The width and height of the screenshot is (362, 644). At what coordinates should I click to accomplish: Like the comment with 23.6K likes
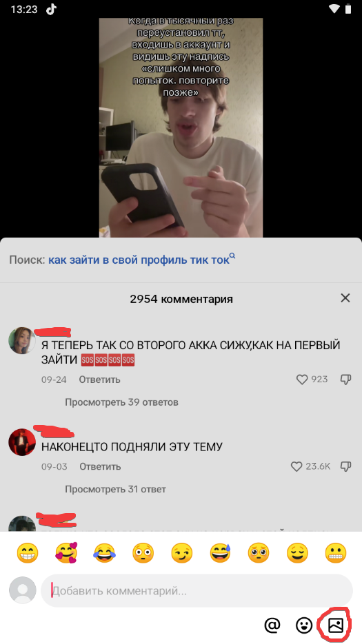(x=296, y=466)
